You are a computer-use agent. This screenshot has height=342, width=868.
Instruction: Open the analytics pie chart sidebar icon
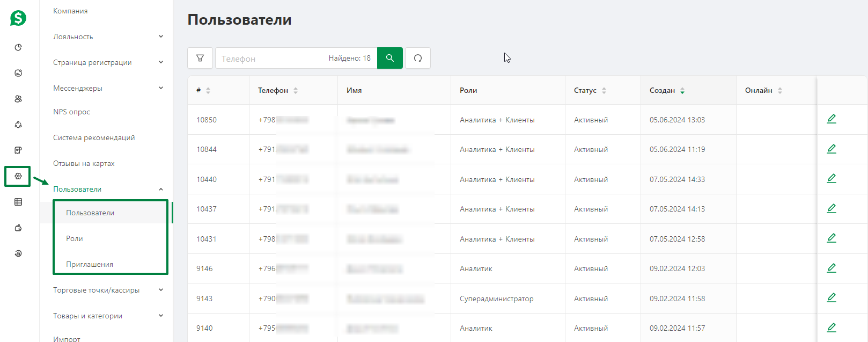tap(18, 47)
